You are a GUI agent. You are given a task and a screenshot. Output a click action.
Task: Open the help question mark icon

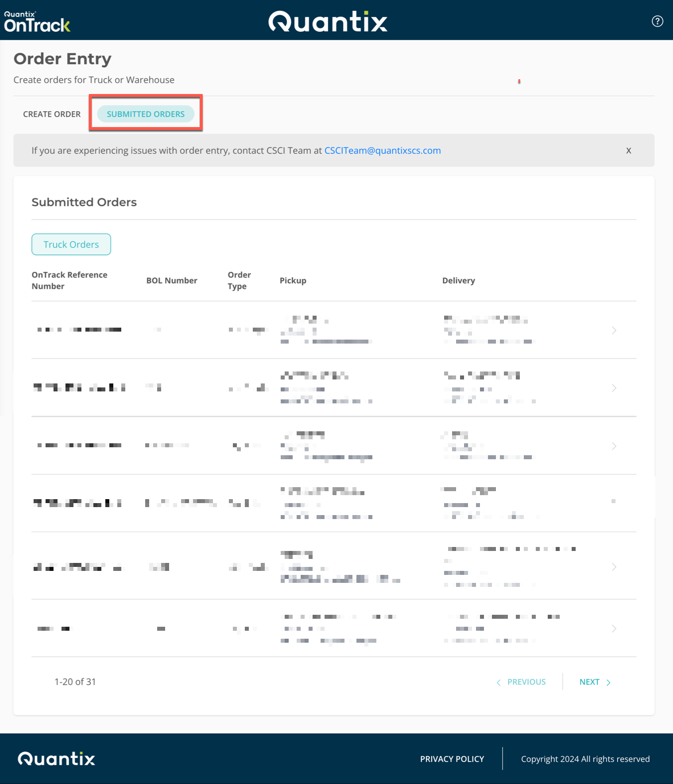pos(657,21)
